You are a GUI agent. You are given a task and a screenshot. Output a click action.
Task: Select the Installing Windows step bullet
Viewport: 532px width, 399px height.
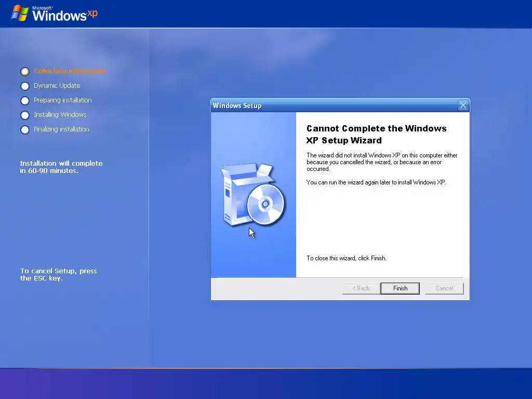pos(25,115)
